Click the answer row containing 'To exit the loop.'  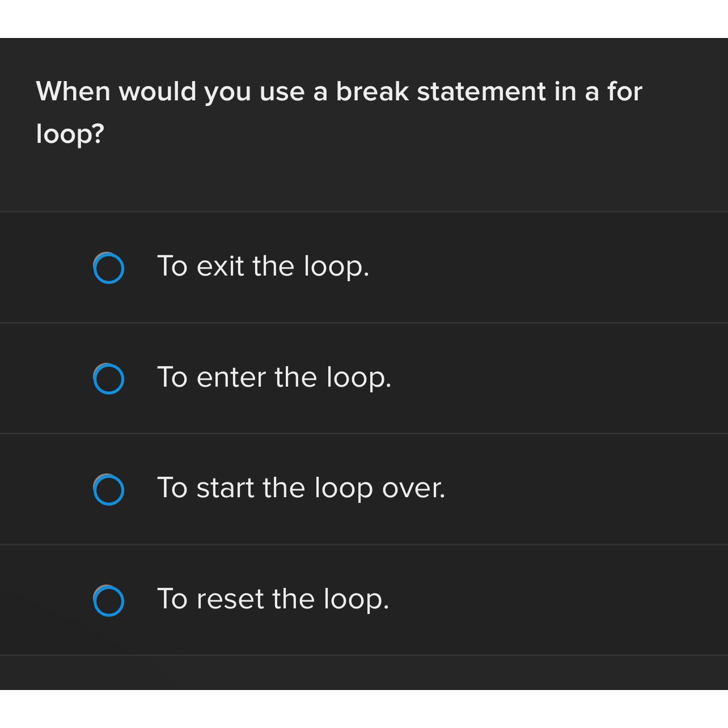pos(363,267)
